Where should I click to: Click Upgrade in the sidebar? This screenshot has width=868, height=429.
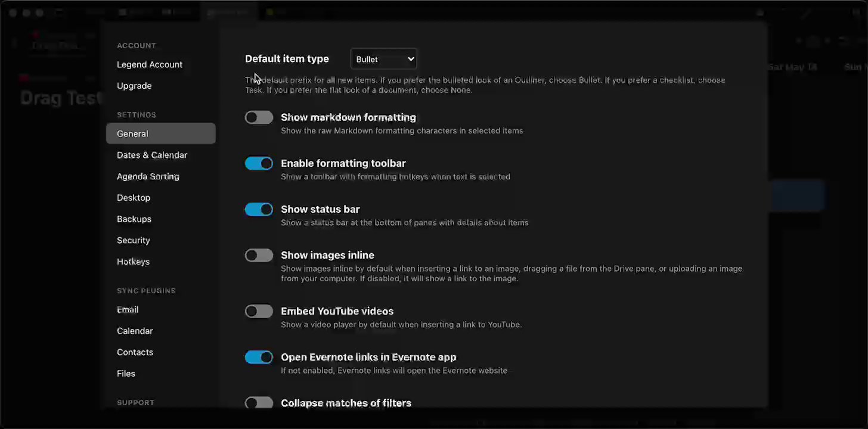click(134, 86)
